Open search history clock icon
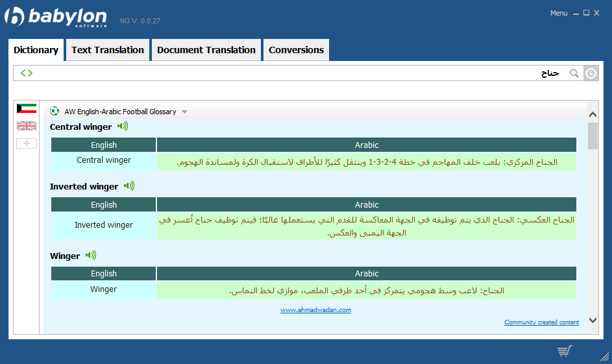The height and width of the screenshot is (364, 612). click(x=591, y=73)
